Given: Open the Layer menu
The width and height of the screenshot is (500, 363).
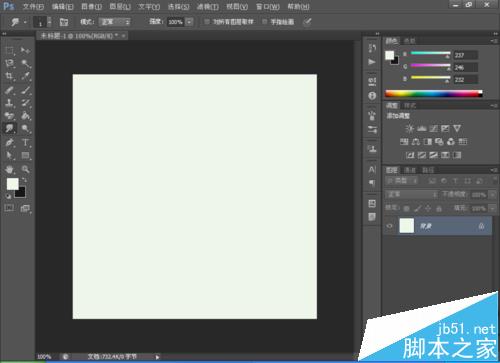Looking at the screenshot, I should point(120,7).
